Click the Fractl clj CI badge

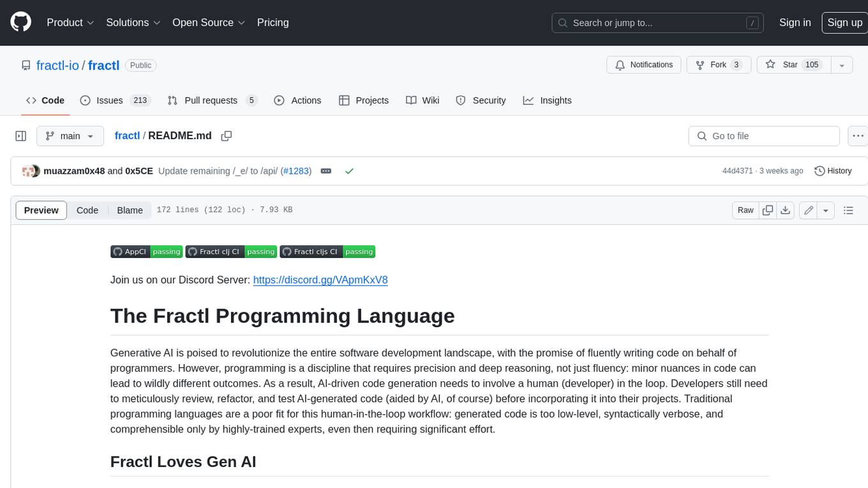(x=231, y=252)
